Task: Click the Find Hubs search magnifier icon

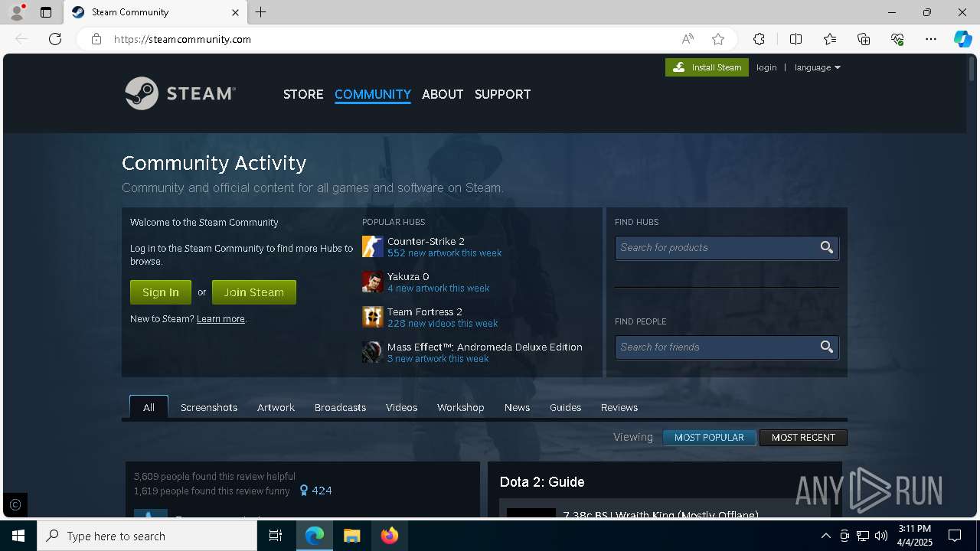Action: 827,247
